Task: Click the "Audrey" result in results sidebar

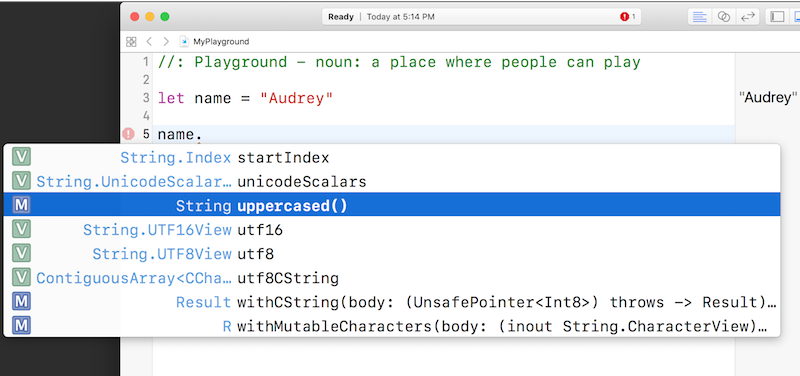Action: (768, 97)
